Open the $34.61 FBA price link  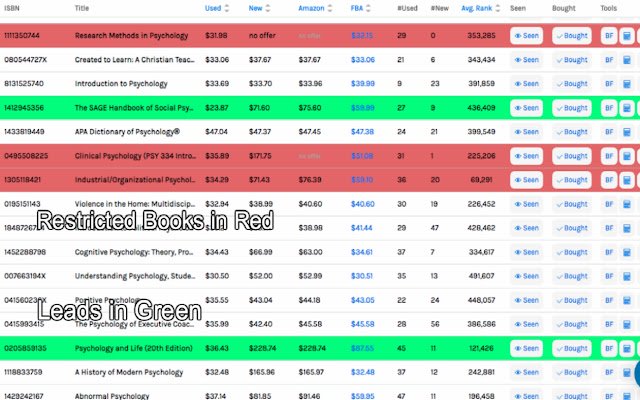click(362, 252)
